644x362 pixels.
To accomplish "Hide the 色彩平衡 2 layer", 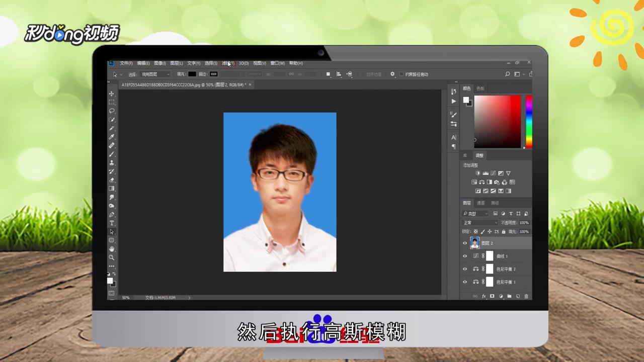I will point(465,269).
